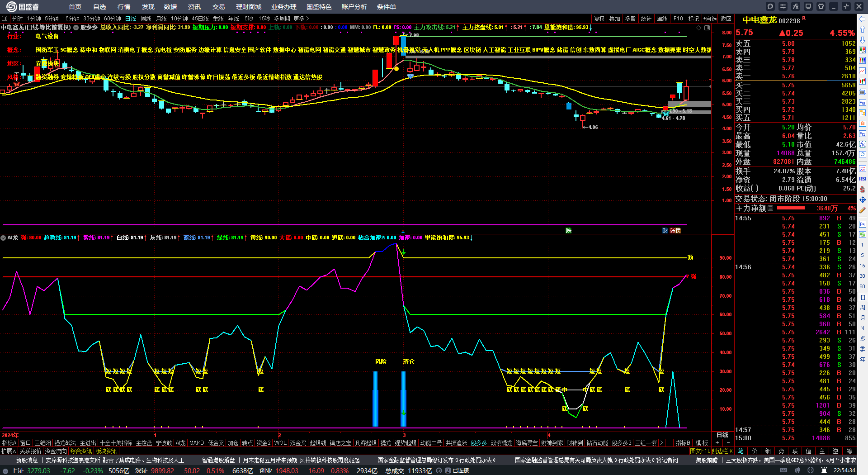Select 5分钟 period

[x=52, y=19]
